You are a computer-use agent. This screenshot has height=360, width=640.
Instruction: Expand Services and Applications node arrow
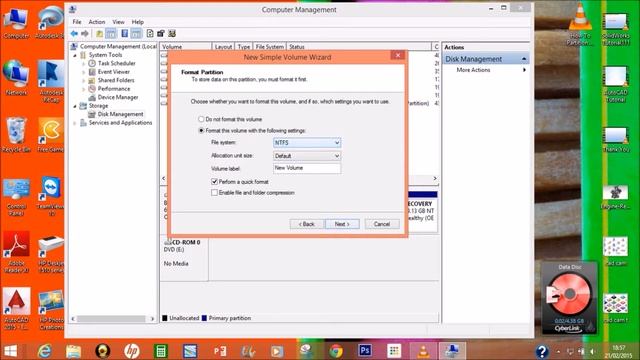coord(75,123)
